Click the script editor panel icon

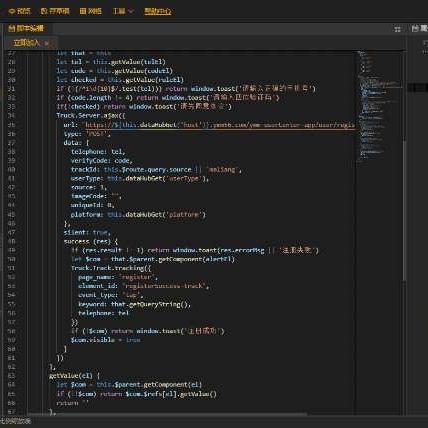[12, 28]
